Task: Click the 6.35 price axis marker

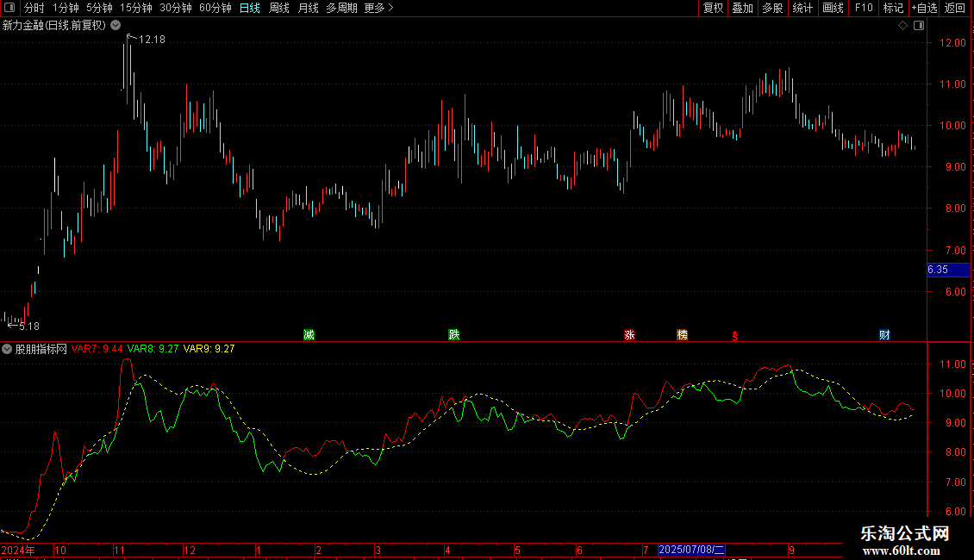Action: (x=948, y=270)
